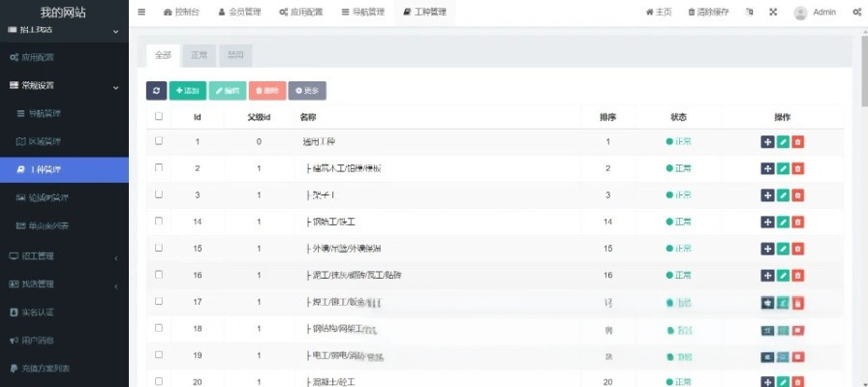Open the settings cogs icon after Admin

[x=857, y=12]
